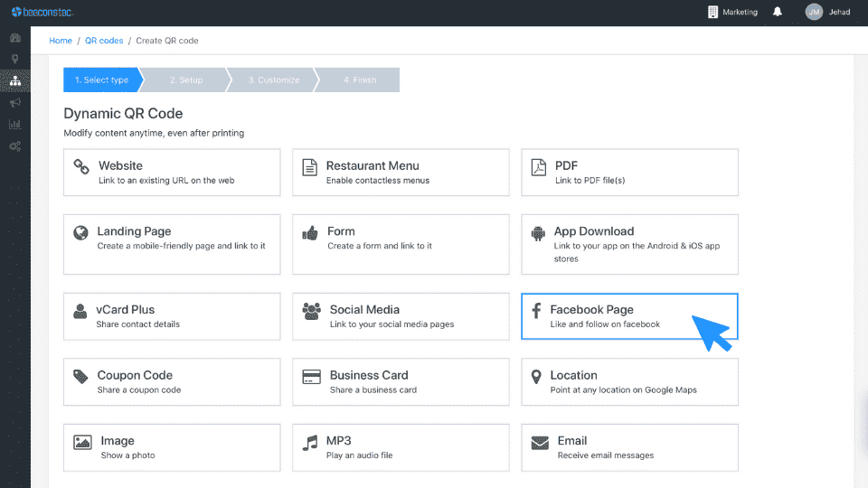Click 'Link to an existing URL on the web'
This screenshot has width=868, height=488.
pyautogui.click(x=166, y=181)
